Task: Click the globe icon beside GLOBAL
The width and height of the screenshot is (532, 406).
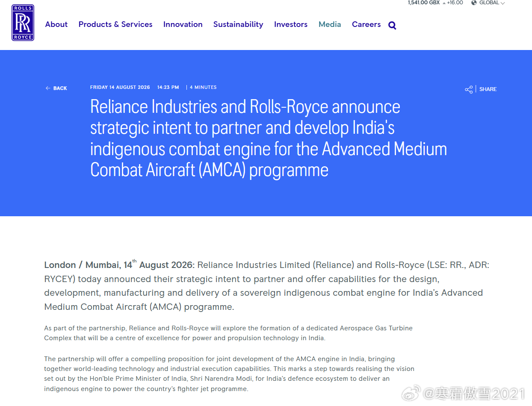Action: (x=474, y=3)
